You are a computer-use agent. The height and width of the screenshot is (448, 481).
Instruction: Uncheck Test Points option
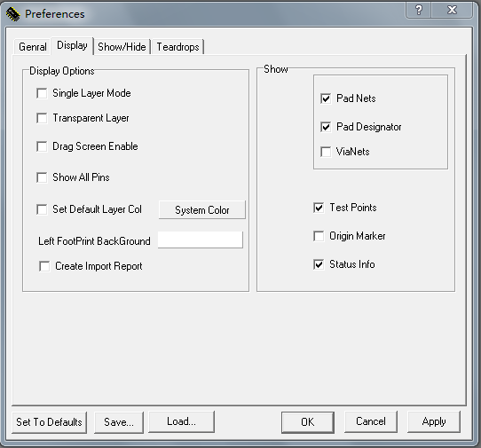click(x=319, y=208)
